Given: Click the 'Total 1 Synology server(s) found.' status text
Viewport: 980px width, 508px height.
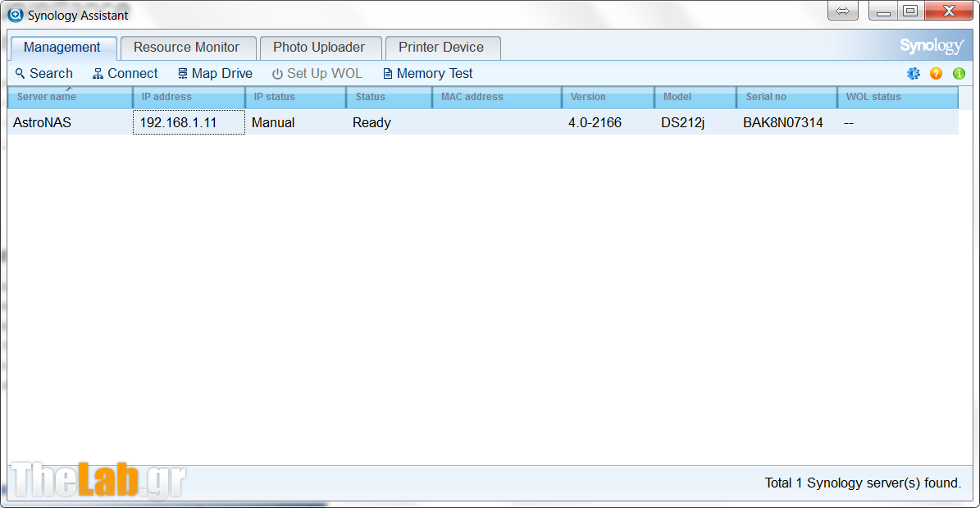Looking at the screenshot, I should [863, 483].
